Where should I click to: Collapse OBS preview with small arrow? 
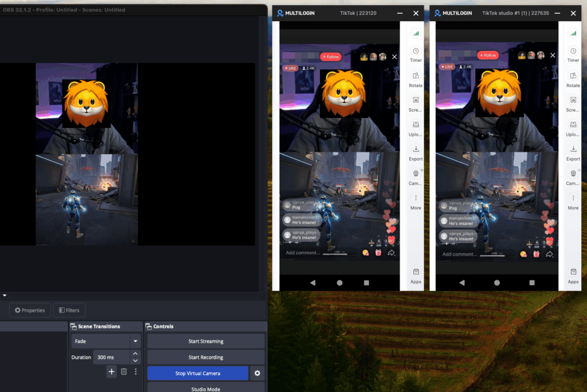5,295
